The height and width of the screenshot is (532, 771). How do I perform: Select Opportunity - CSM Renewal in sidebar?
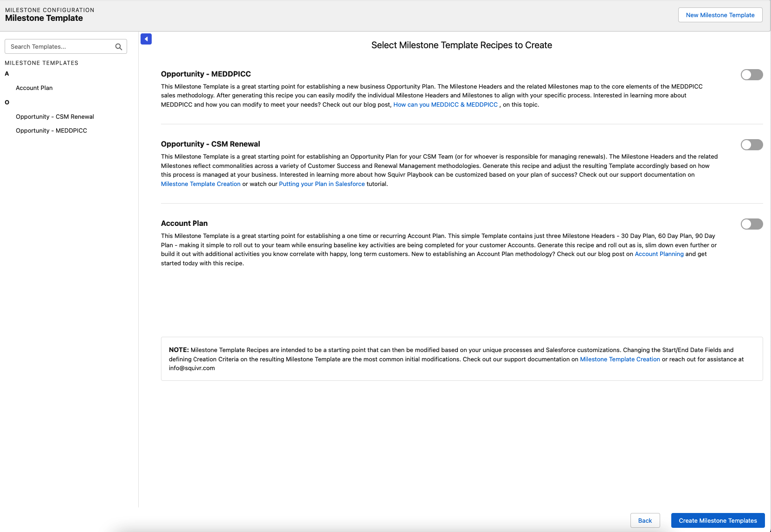point(55,116)
